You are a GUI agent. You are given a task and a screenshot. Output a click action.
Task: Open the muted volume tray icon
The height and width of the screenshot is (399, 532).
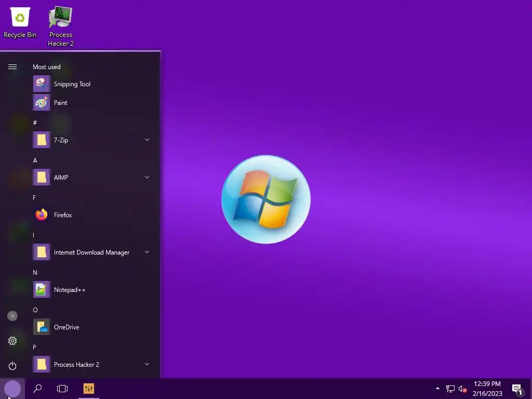tap(462, 389)
